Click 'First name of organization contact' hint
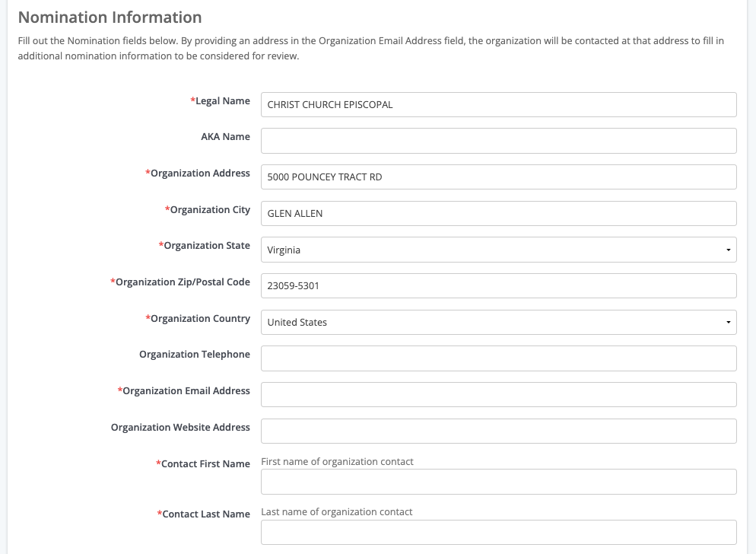 pos(337,462)
